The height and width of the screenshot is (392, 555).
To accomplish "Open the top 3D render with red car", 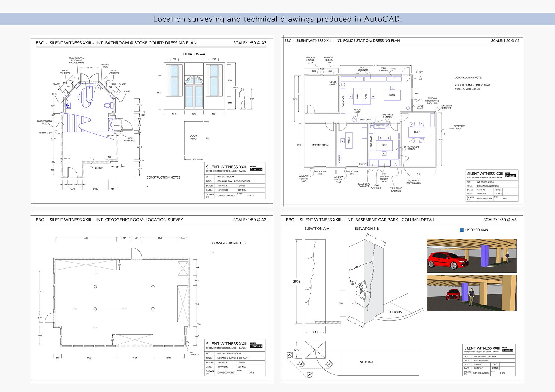I will 471,256.
